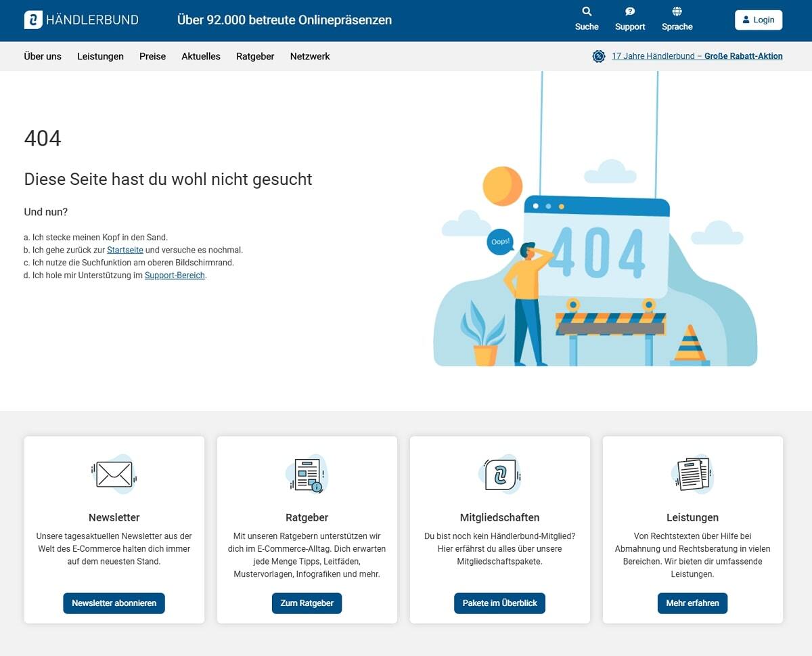812x656 pixels.
Task: Click the Händlerbund logo in header
Action: (x=81, y=20)
